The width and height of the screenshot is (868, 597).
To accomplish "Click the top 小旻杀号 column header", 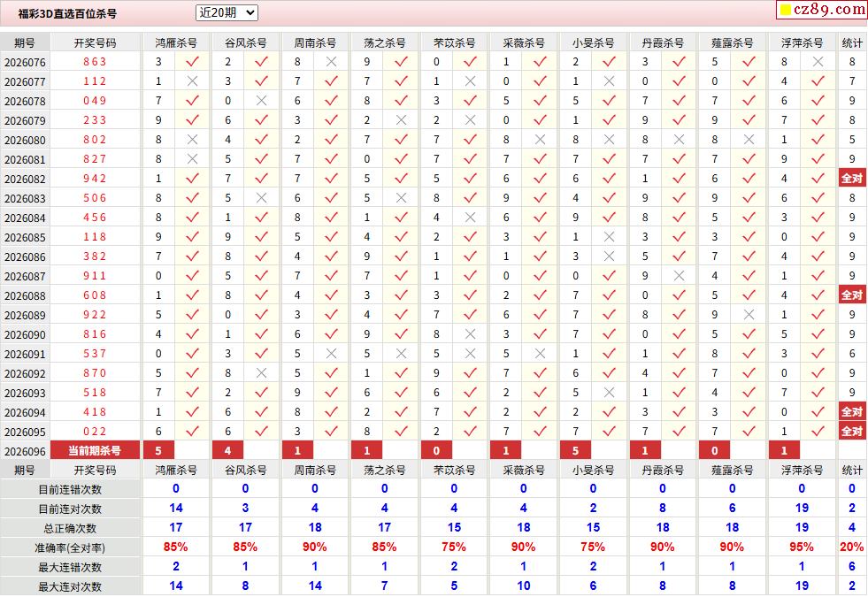I will [594, 42].
